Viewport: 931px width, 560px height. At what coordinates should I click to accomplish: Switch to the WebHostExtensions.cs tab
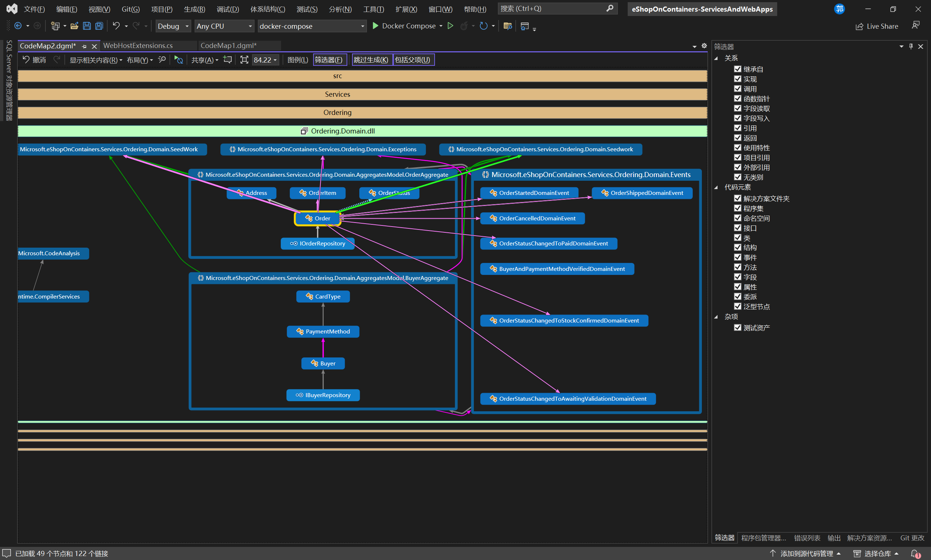pyautogui.click(x=138, y=46)
